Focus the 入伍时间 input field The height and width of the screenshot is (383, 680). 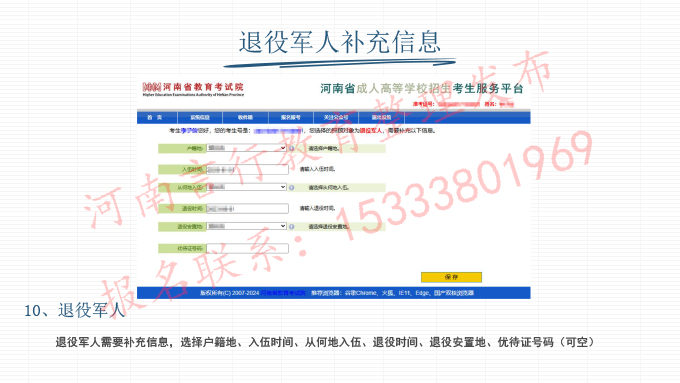(x=247, y=170)
